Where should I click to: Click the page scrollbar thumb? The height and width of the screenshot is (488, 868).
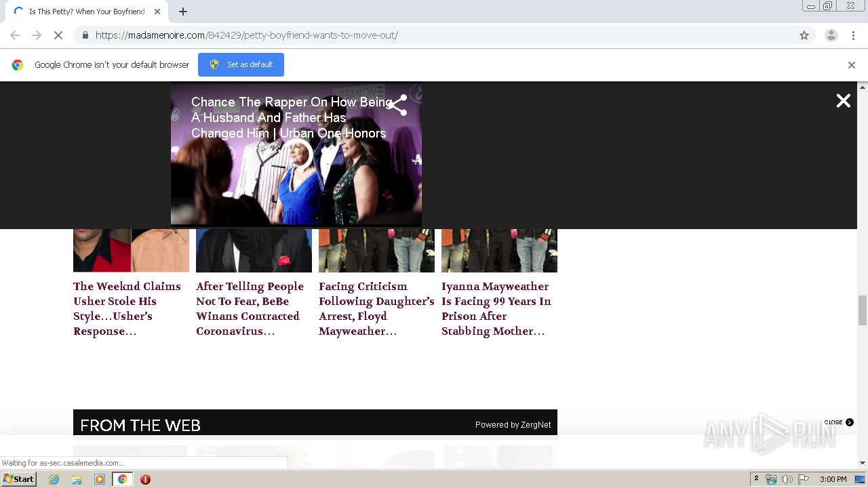863,310
